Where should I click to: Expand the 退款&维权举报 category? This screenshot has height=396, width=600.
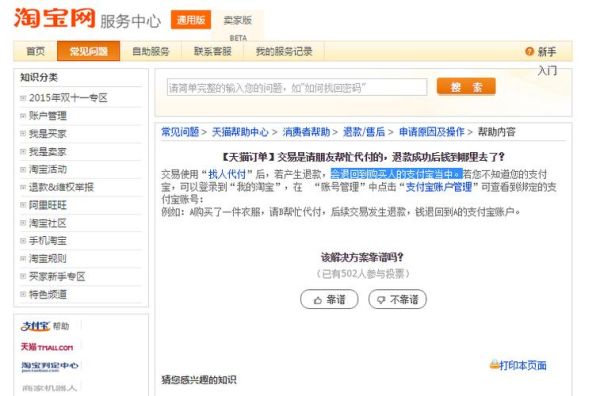tap(23, 187)
